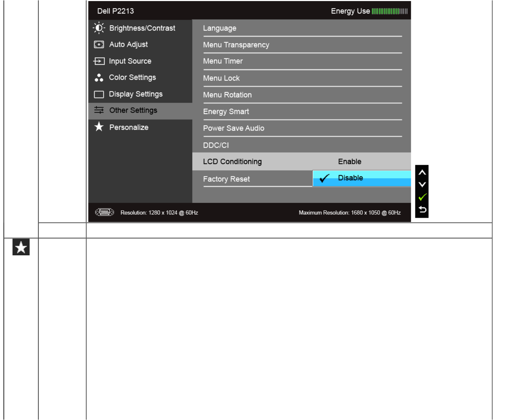Click the Energy Use label
Screen dimensions: 517x420
[350, 11]
